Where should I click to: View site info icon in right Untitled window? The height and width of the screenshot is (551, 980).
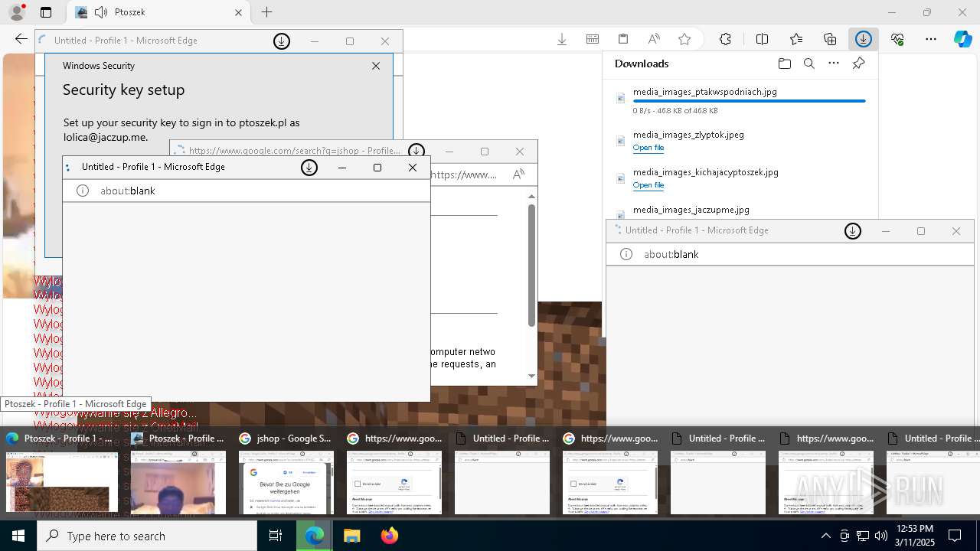626,254
